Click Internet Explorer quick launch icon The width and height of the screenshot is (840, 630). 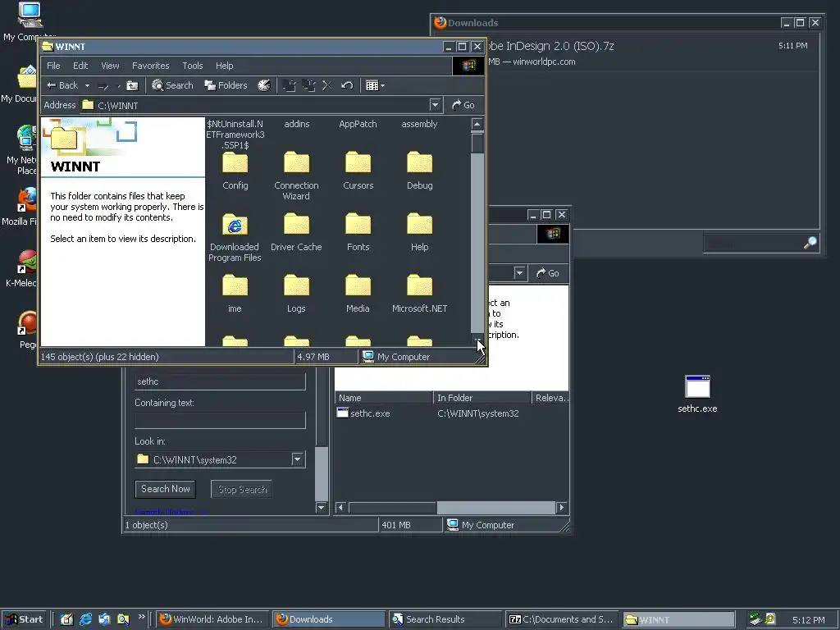coord(85,619)
